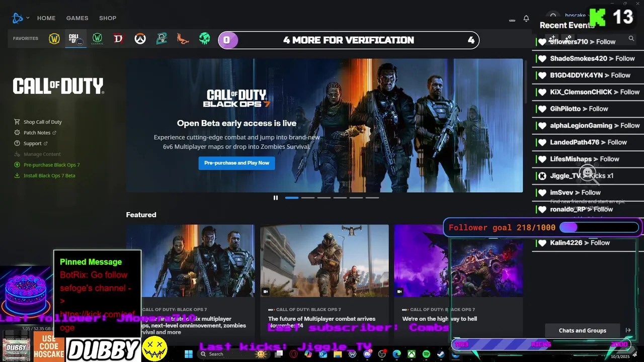Screen dimensions: 644x362
Task: Select World of Warcraft in favorites bar
Action: pos(54,39)
